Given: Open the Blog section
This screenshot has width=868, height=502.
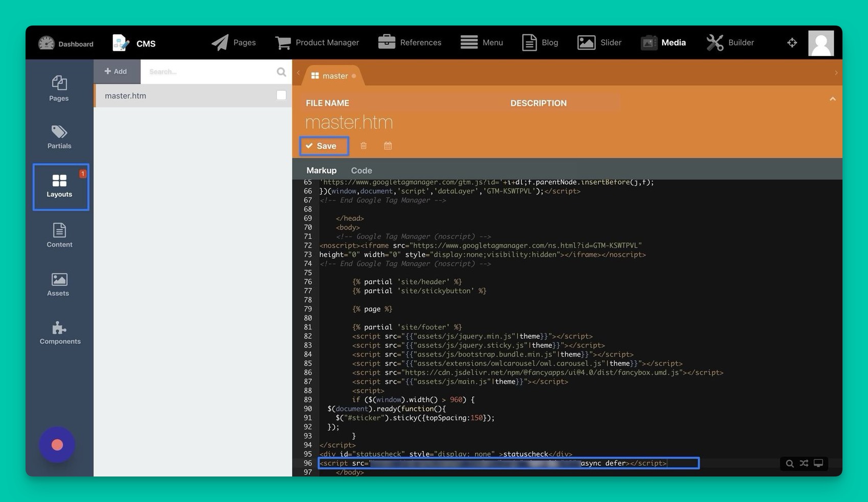Looking at the screenshot, I should click(540, 42).
